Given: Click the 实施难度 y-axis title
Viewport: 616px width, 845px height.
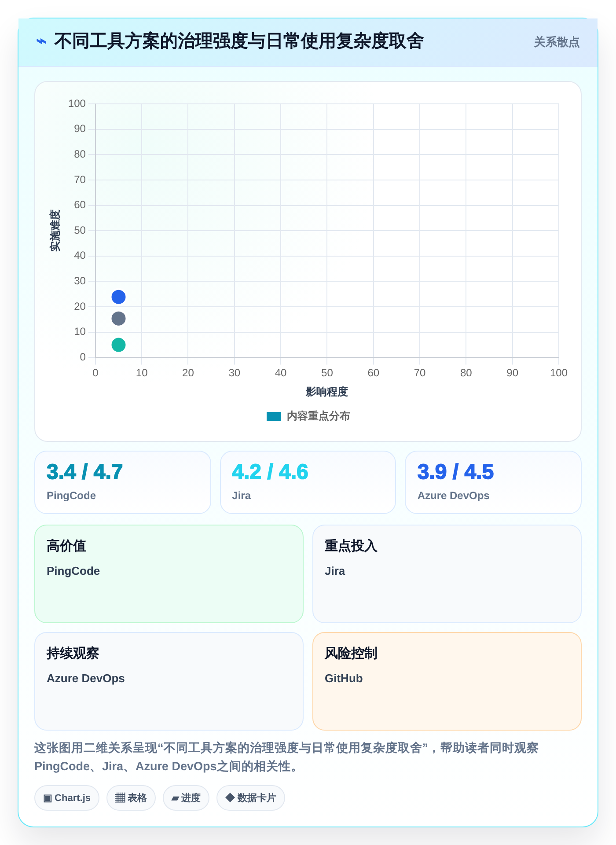Looking at the screenshot, I should point(55,231).
